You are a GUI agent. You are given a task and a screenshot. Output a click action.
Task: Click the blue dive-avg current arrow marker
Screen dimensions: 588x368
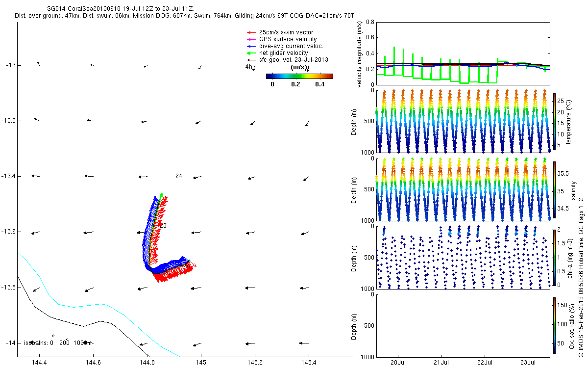[x=250, y=46]
